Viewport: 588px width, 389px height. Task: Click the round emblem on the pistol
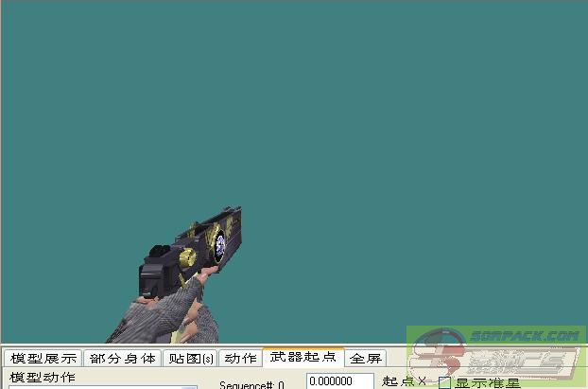pos(219,246)
